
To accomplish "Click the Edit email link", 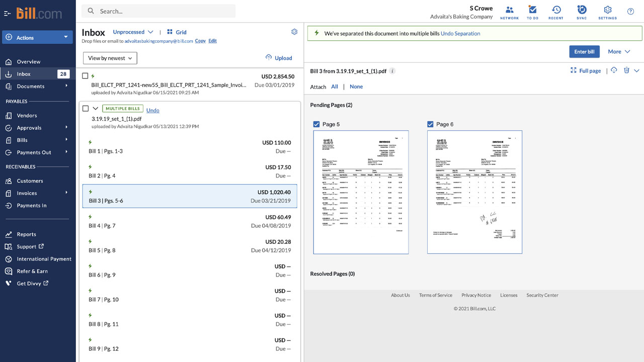I will click(x=213, y=41).
